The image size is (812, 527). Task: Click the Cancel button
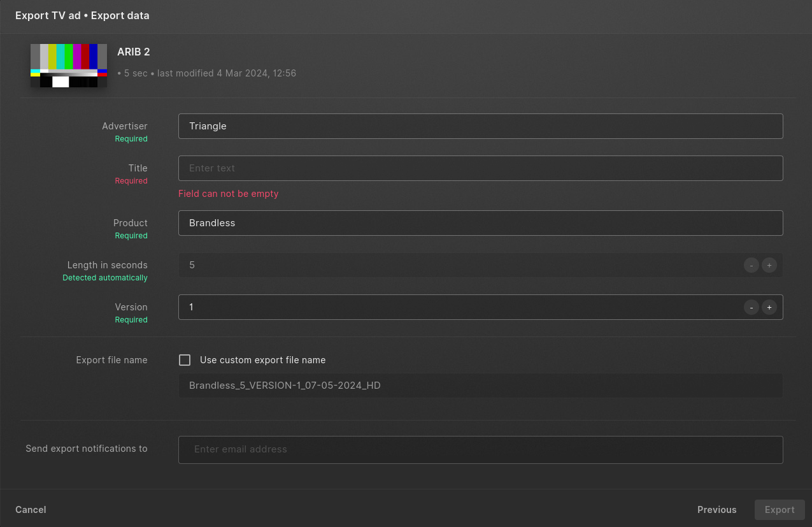pos(31,510)
